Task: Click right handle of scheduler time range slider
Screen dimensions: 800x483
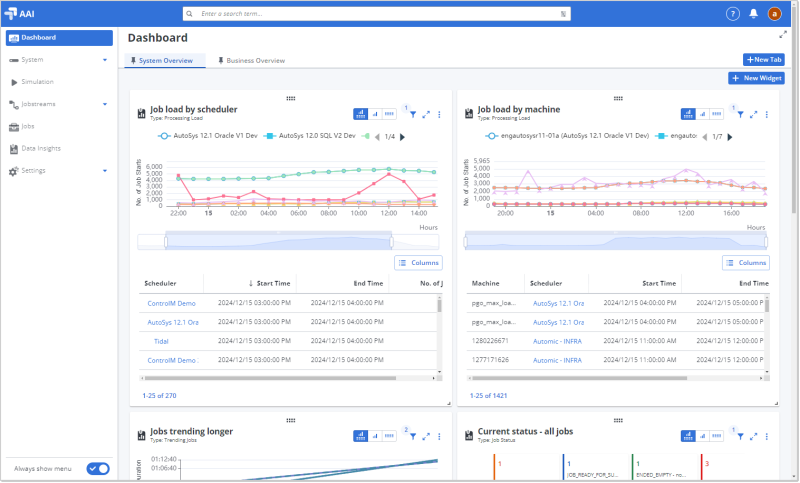Action: tap(391, 242)
